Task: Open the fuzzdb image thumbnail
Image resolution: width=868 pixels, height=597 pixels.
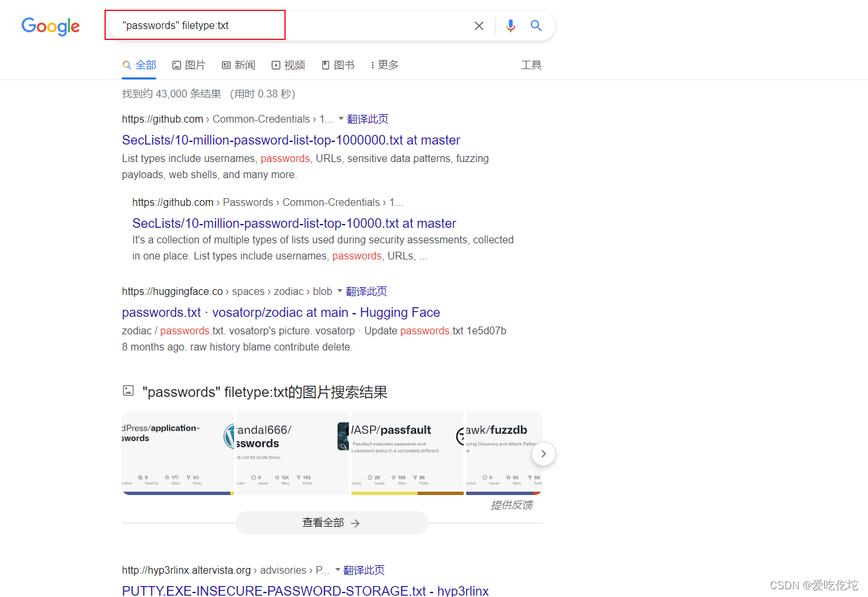Action: [504, 453]
